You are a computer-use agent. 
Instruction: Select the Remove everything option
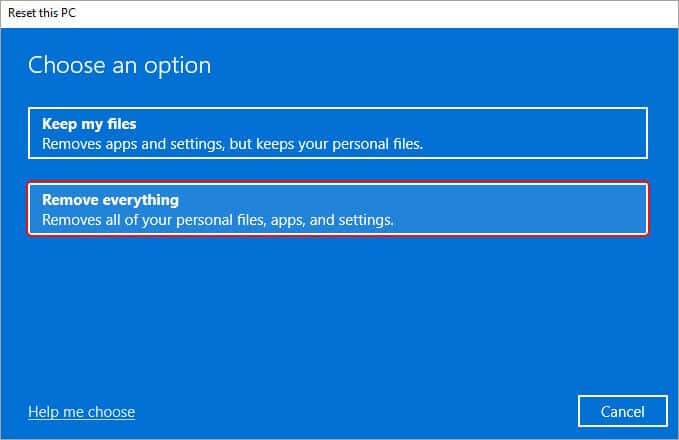(x=338, y=209)
